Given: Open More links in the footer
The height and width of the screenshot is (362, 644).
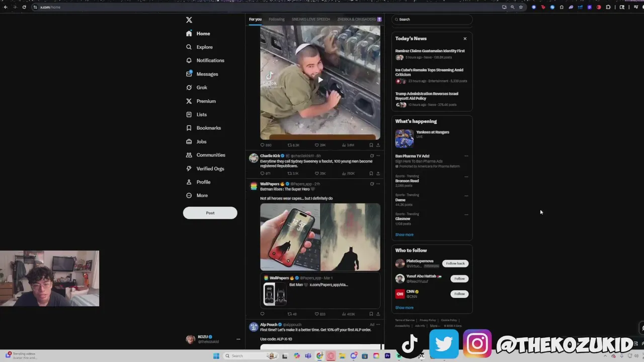Looking at the screenshot, I should 434,326.
